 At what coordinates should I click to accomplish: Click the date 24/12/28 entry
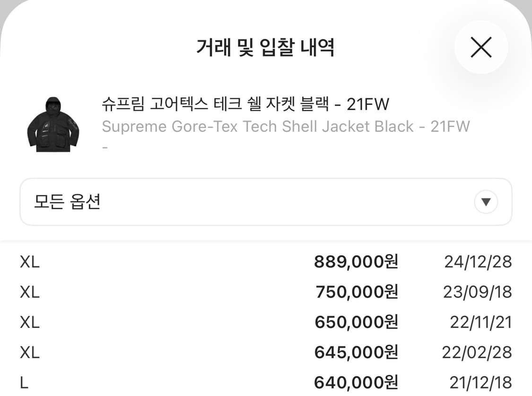pos(478,261)
